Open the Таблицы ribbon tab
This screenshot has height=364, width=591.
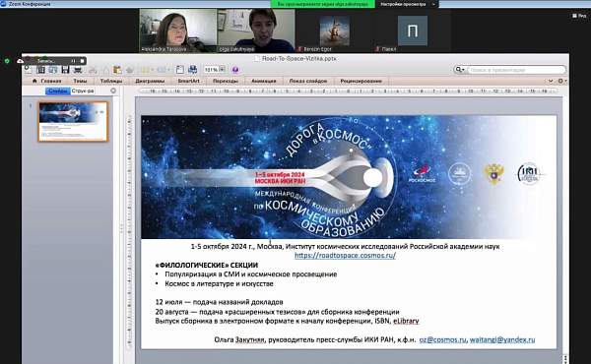pos(111,81)
